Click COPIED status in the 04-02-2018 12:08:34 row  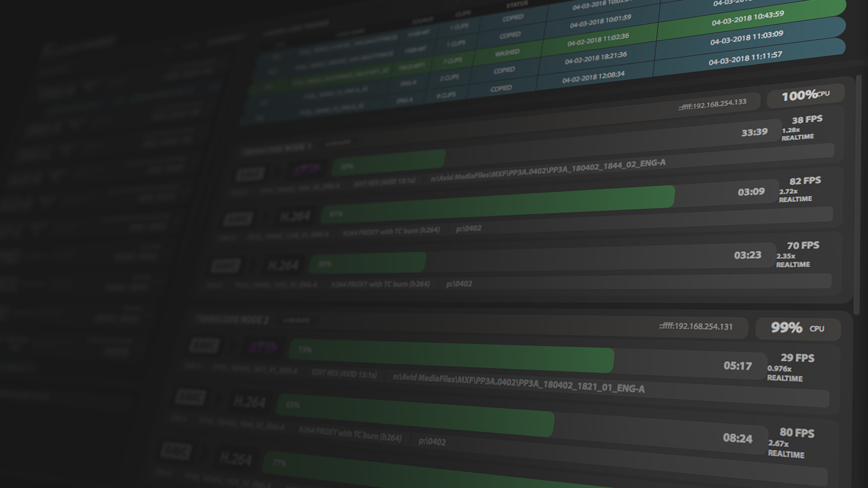pyautogui.click(x=501, y=89)
